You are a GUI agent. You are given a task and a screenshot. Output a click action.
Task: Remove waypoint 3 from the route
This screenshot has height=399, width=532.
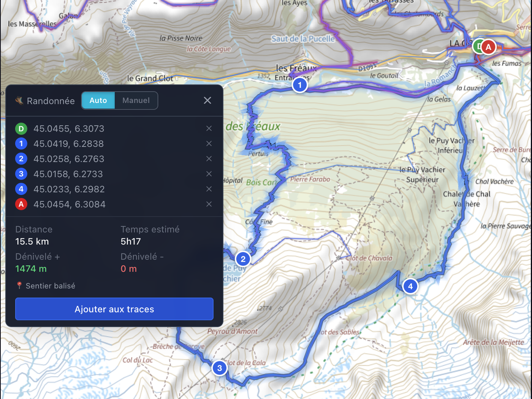pos(209,174)
